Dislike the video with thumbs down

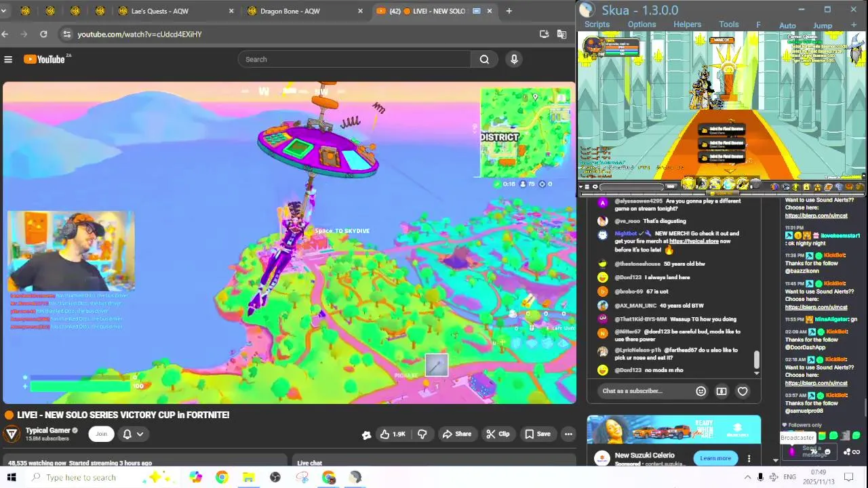[x=422, y=434]
